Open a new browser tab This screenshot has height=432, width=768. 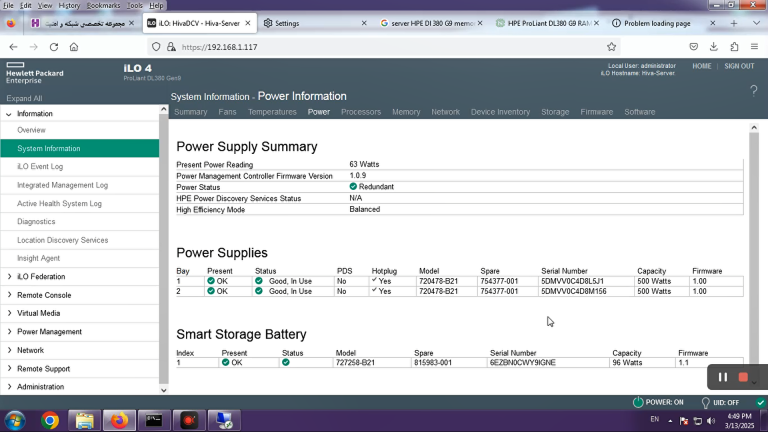point(734,23)
